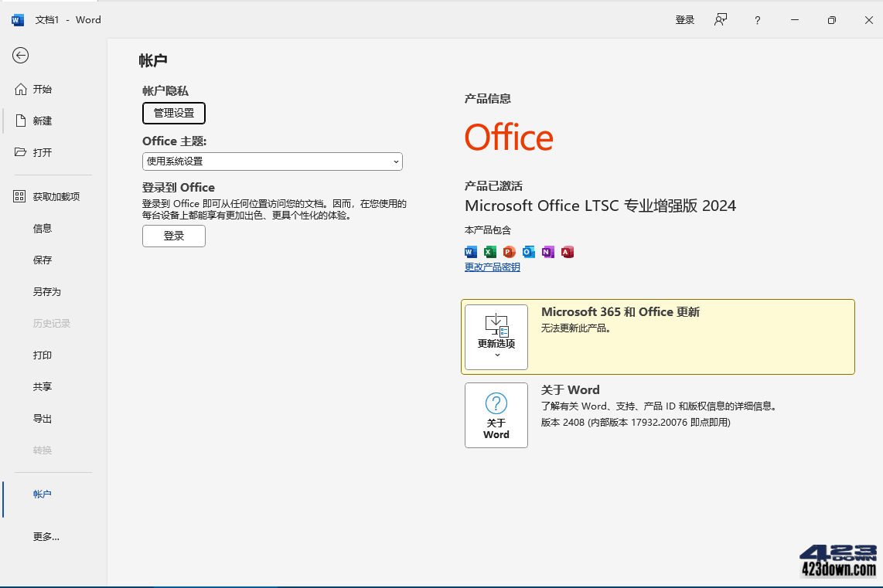Select the Word app icon under 本产品包含
The width and height of the screenshot is (883, 588).
(470, 252)
